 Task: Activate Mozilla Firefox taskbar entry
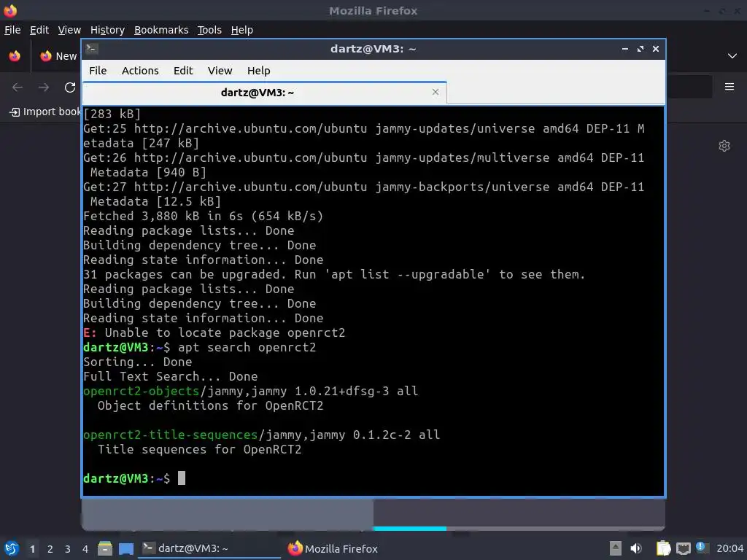[333, 548]
